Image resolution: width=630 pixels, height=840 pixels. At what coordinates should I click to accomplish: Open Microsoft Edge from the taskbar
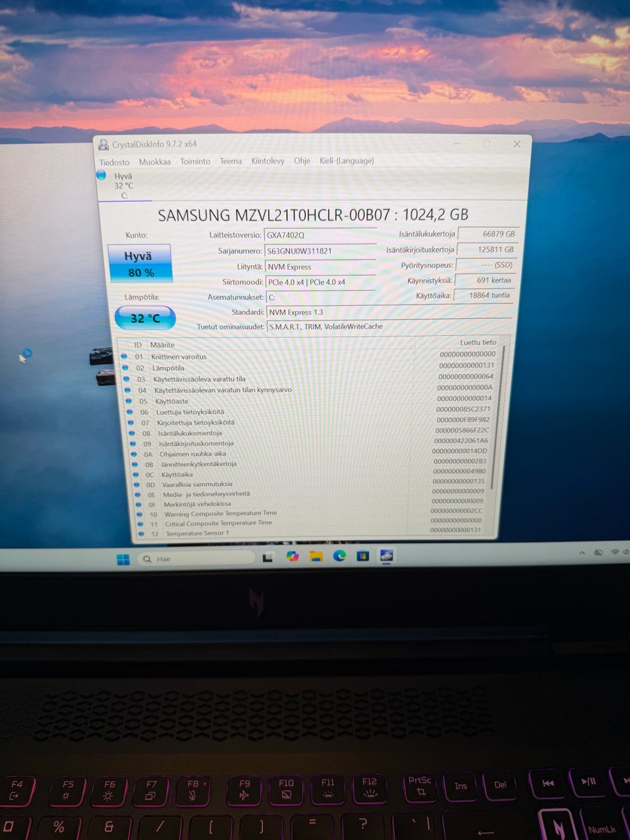click(x=339, y=556)
